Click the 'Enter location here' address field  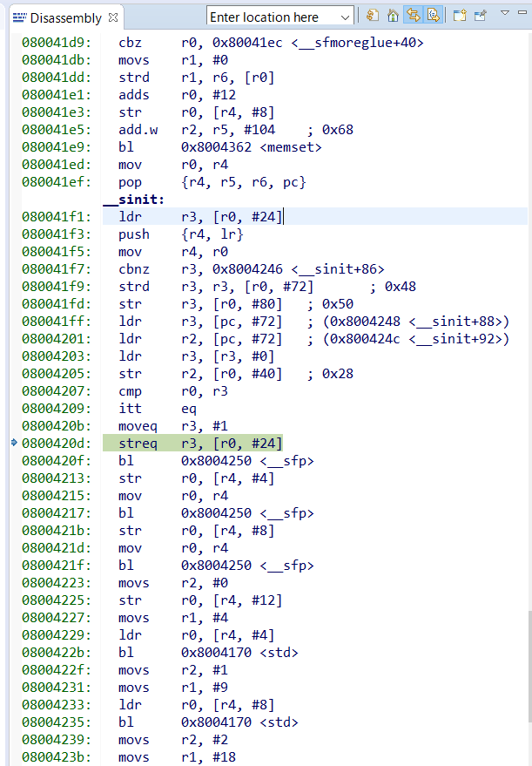point(273,17)
